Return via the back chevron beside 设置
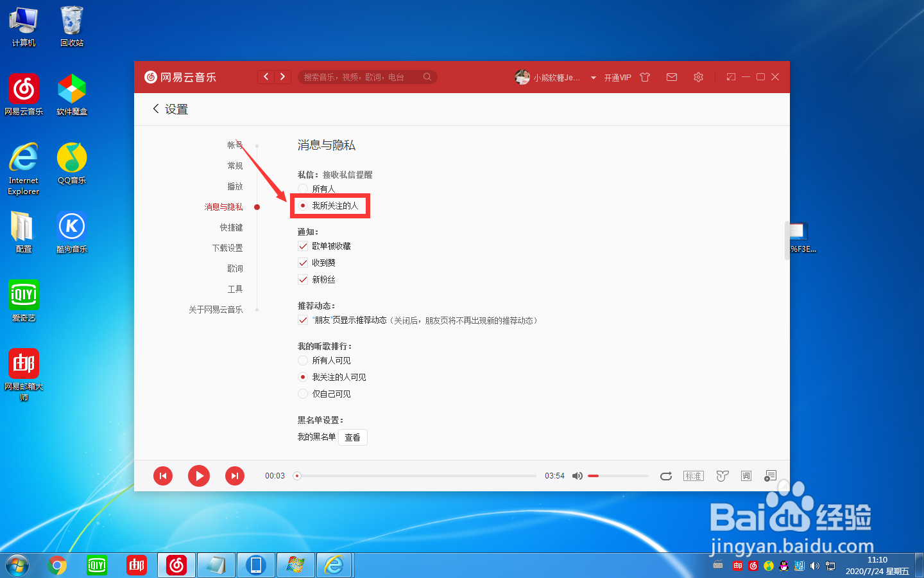The image size is (924, 578). tap(156, 109)
